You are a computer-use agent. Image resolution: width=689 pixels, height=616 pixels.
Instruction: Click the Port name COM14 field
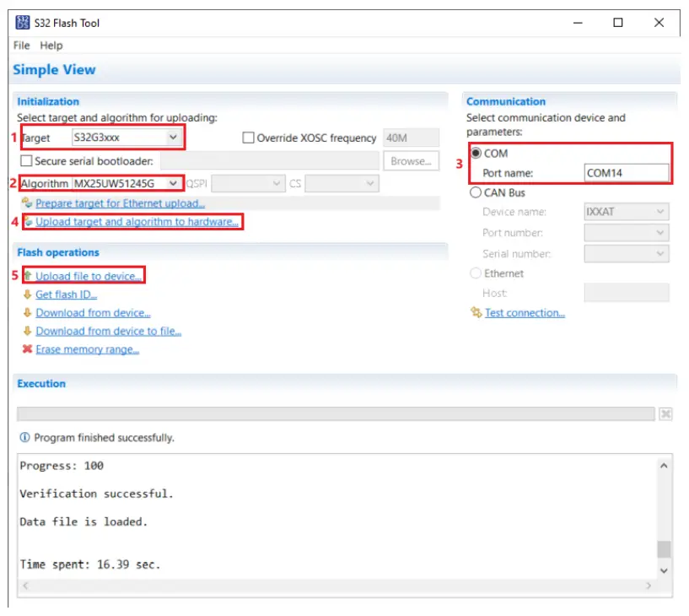click(x=626, y=173)
